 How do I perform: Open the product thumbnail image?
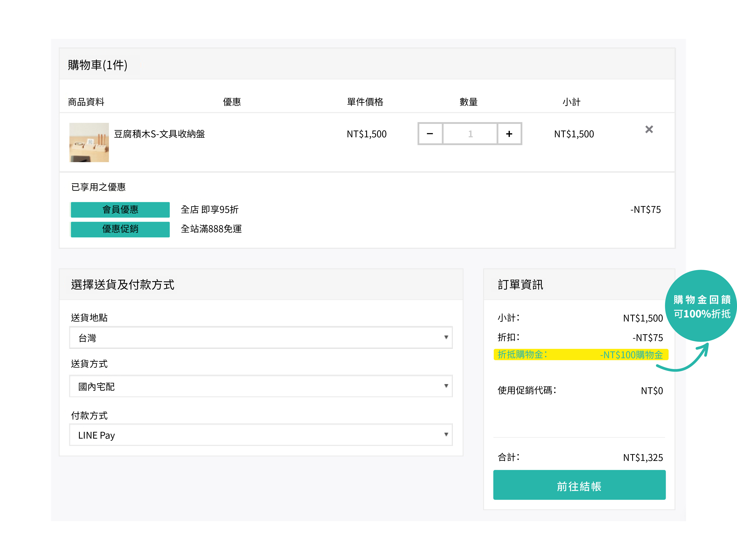click(89, 142)
